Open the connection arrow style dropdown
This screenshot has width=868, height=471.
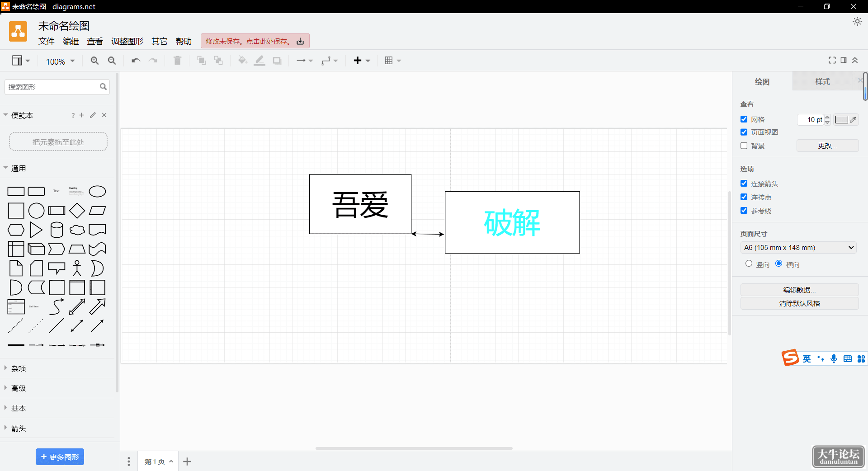305,61
